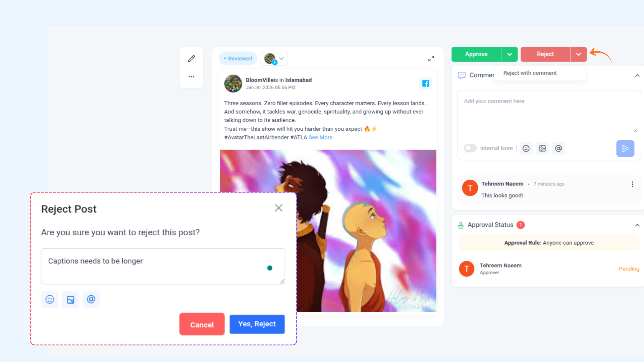
Task: Open the Tehreem Naeem comment options menu
Action: pyautogui.click(x=633, y=184)
